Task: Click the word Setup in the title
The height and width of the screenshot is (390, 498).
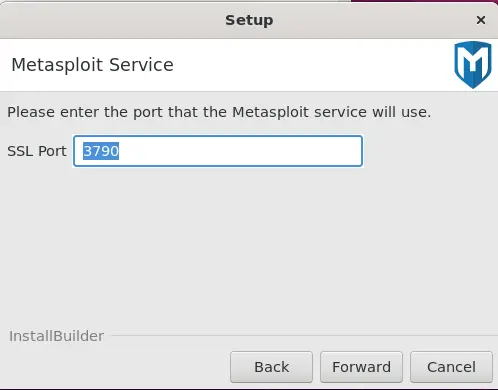Action: [x=249, y=20]
